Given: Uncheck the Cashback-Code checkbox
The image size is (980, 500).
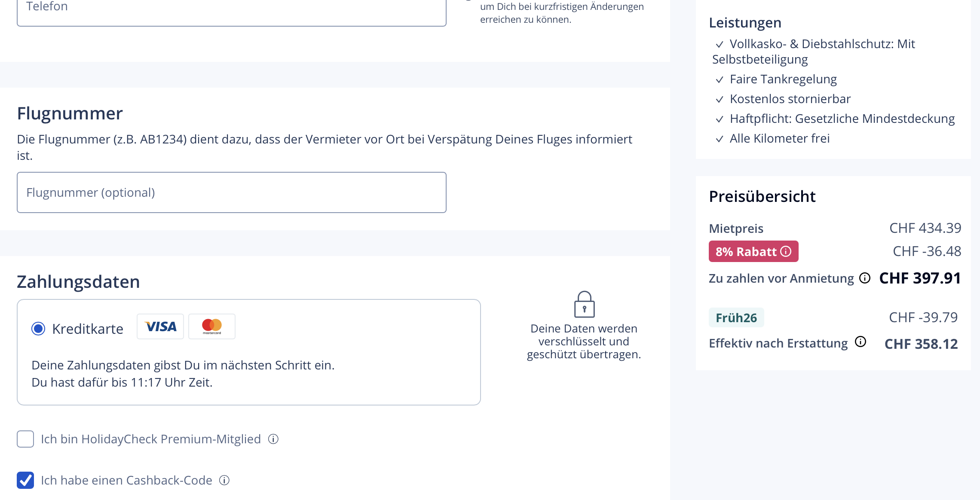Looking at the screenshot, I should pyautogui.click(x=25, y=480).
